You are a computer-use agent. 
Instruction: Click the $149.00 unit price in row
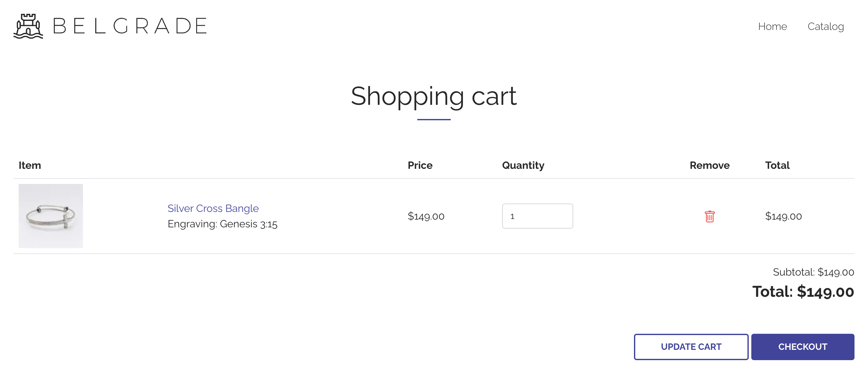[x=426, y=216]
